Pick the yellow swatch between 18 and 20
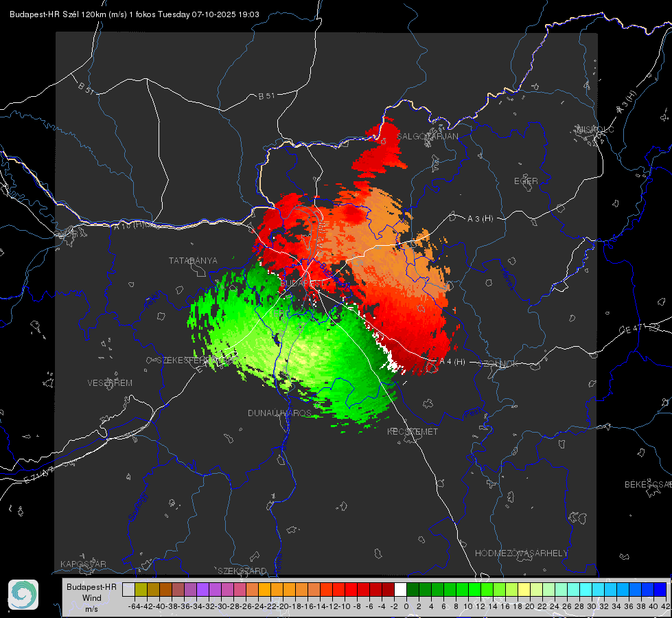Screen dimensions: 672x618 pyautogui.click(x=524, y=589)
